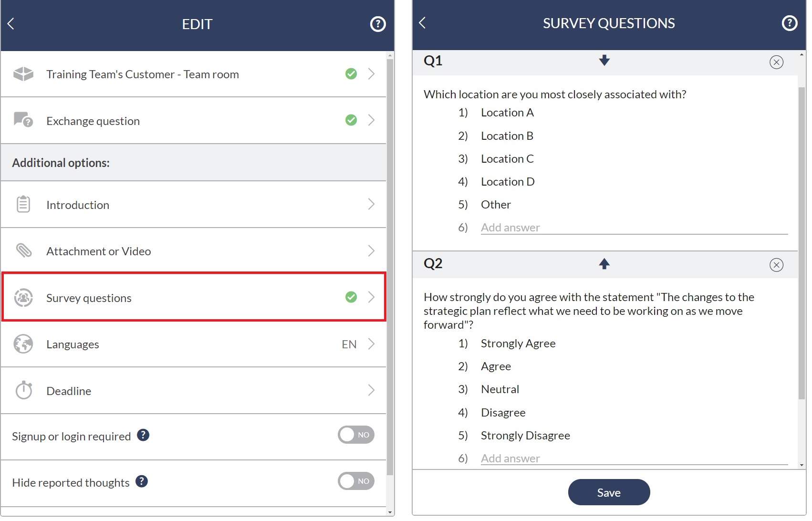Move Q2 up with the arrow icon
Image resolution: width=812 pixels, height=521 pixels.
click(x=604, y=264)
